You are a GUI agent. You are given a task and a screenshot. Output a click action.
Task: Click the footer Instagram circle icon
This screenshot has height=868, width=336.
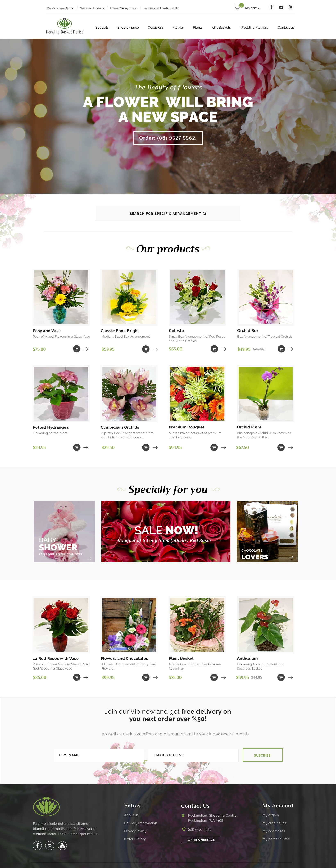[50, 845]
